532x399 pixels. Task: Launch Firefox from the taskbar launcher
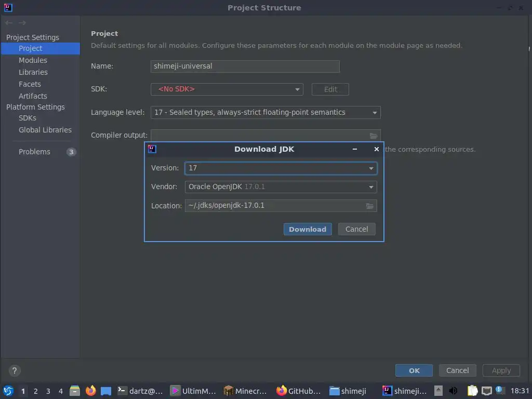pyautogui.click(x=90, y=391)
